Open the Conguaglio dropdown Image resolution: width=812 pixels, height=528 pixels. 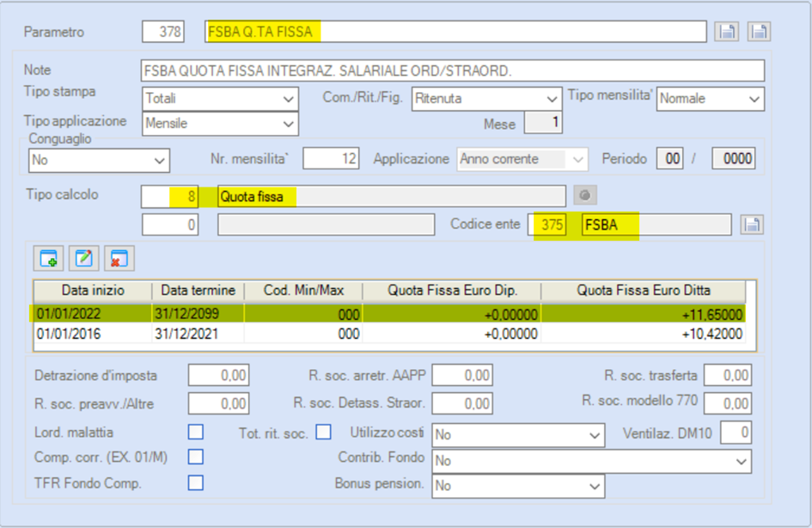point(99,160)
